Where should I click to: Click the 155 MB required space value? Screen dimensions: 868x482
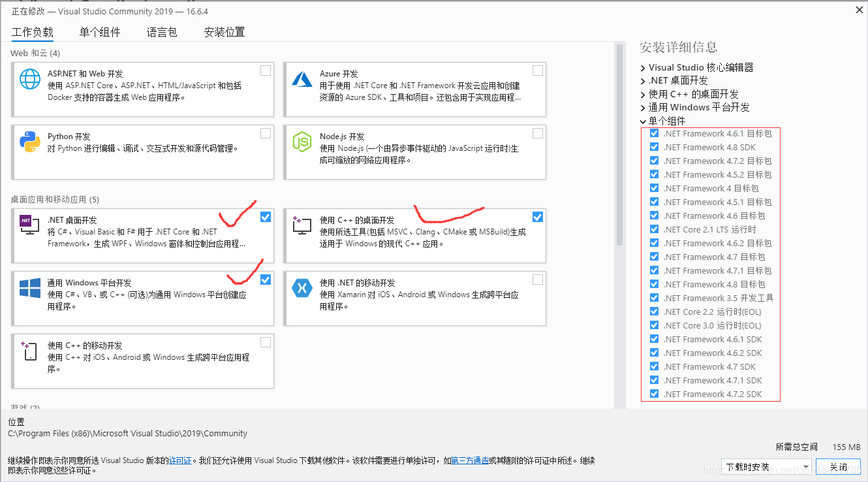[x=846, y=447]
